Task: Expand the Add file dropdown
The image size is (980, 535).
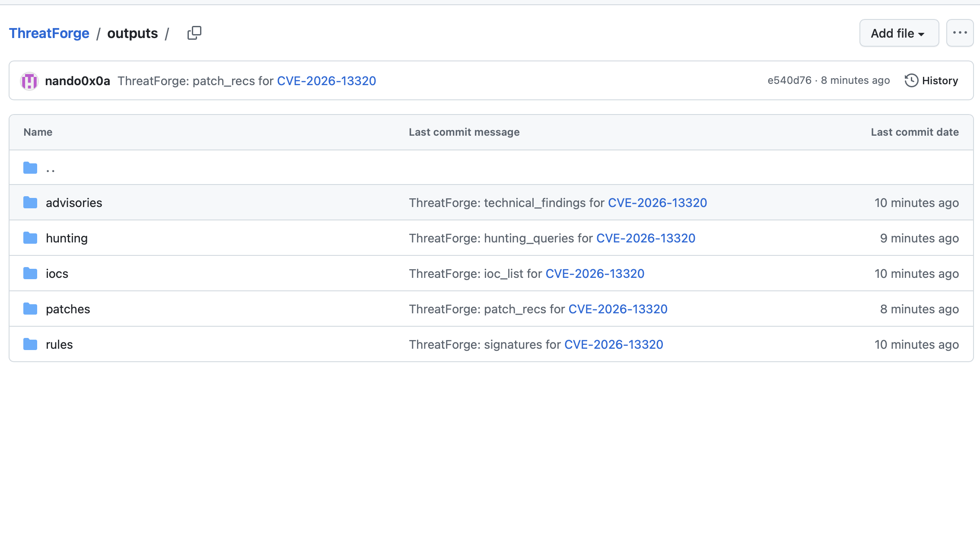Action: tap(899, 33)
